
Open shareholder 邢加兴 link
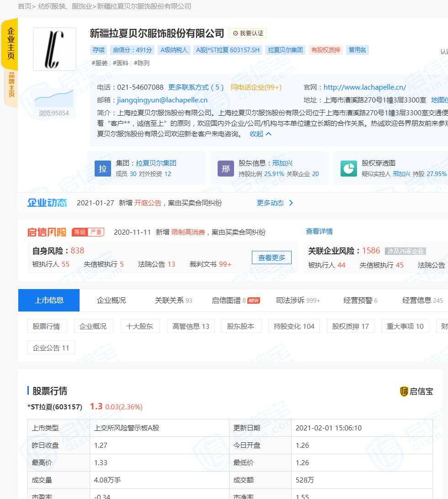tap(282, 163)
